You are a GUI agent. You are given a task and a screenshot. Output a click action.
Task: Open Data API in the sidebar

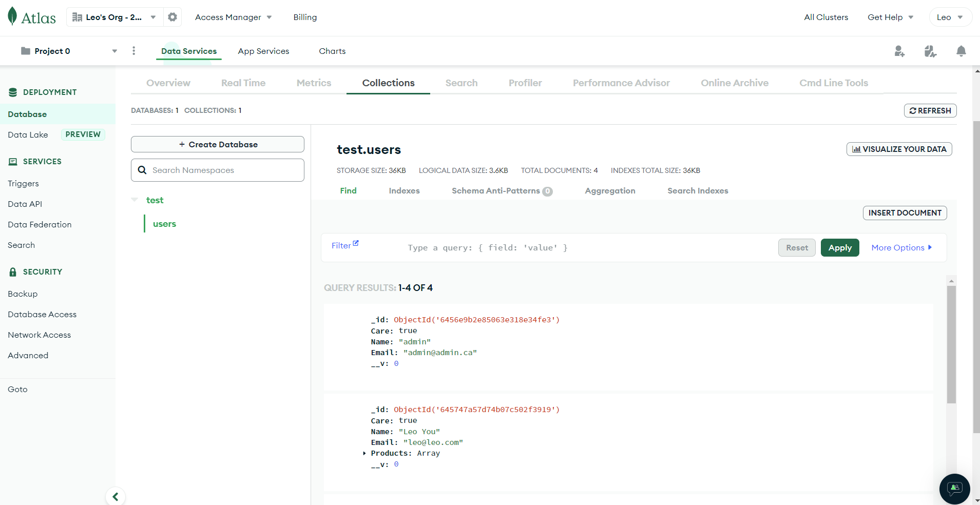click(25, 204)
